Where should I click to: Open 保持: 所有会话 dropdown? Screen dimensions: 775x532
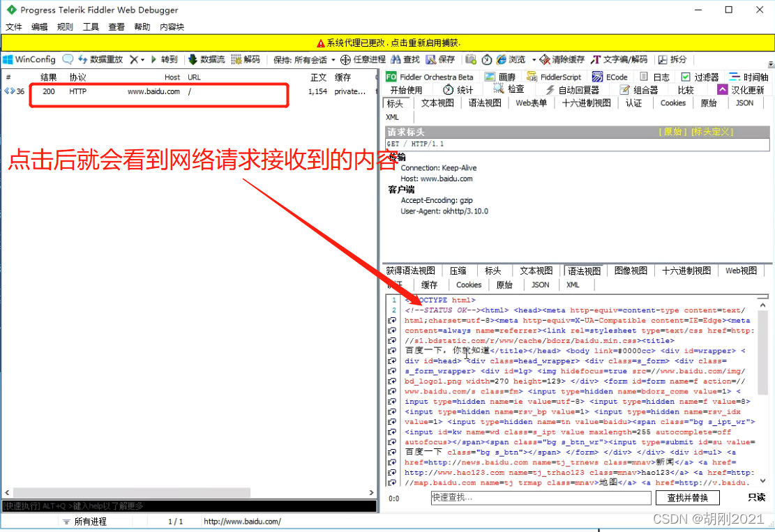(304, 60)
